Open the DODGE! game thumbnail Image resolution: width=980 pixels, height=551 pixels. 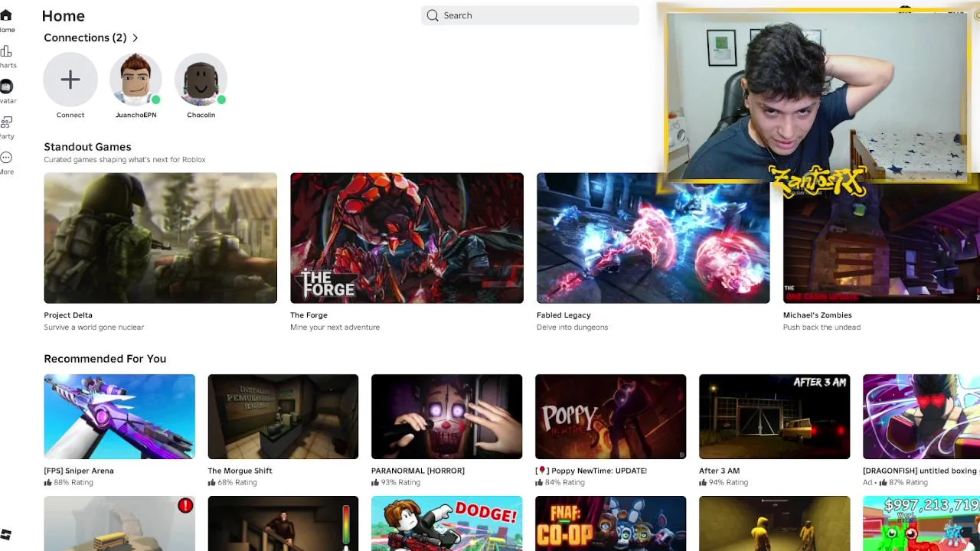(x=446, y=523)
